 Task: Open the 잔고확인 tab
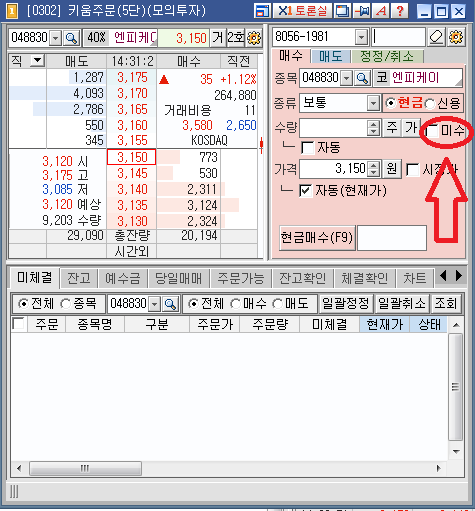pos(303,278)
